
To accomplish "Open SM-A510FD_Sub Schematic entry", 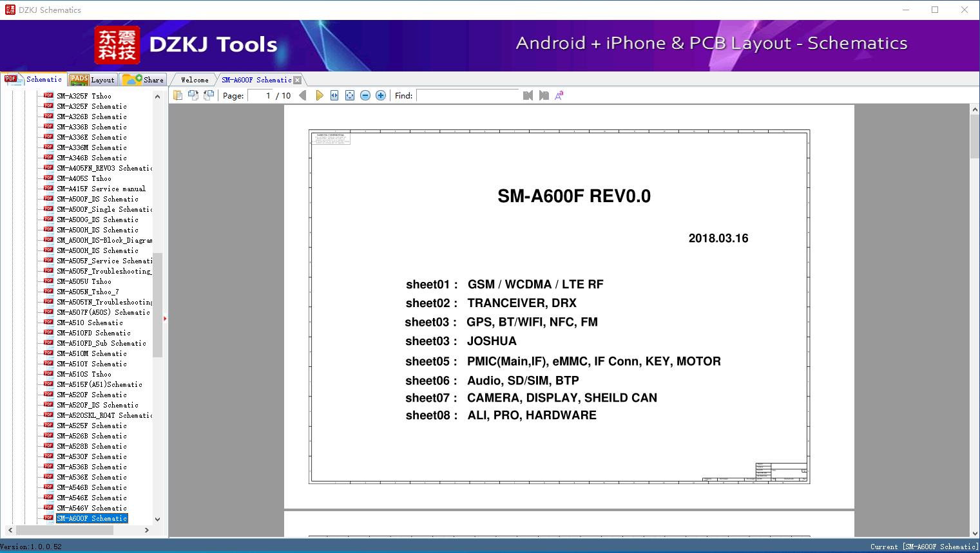I will [x=101, y=343].
